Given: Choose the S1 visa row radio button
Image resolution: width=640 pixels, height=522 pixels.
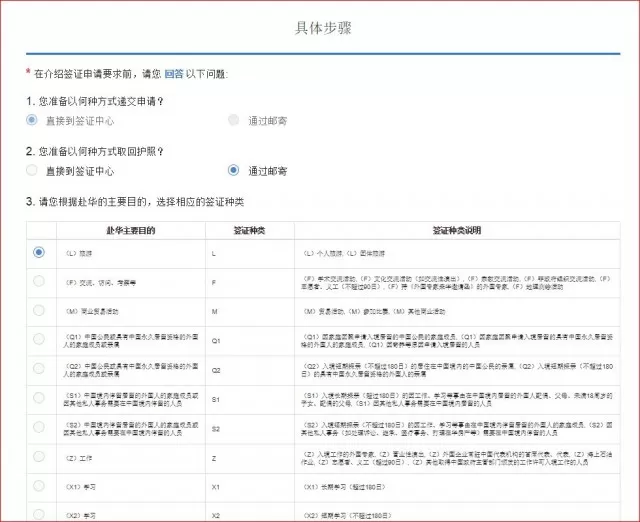Looking at the screenshot, I should [x=39, y=398].
